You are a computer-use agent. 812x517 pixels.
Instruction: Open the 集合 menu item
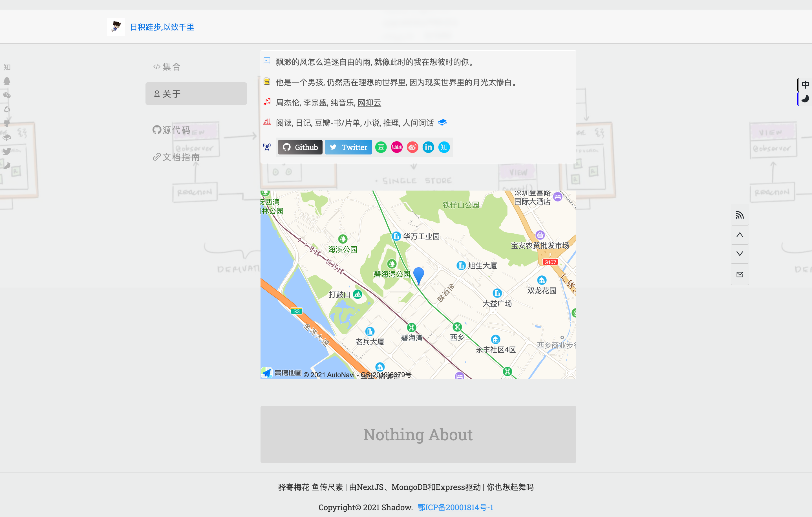[167, 67]
